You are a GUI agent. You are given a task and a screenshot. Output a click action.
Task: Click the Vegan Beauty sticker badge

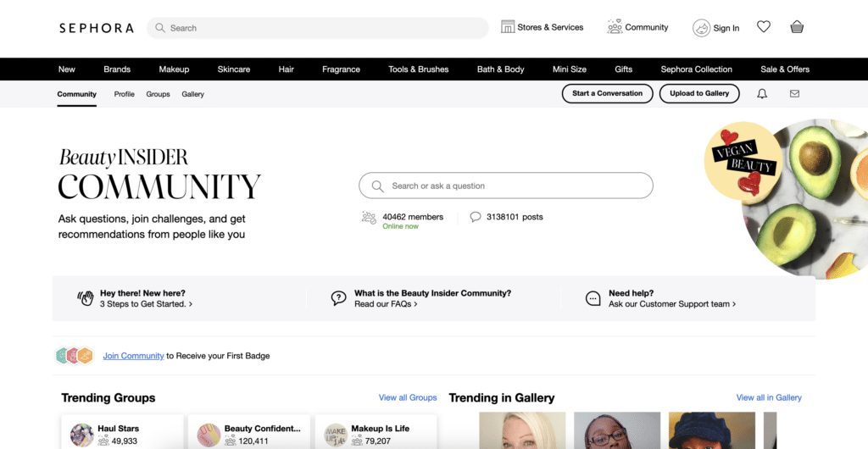[x=743, y=160]
